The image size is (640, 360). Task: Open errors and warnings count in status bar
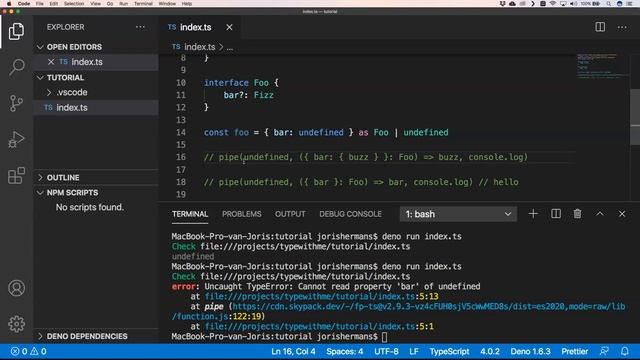click(x=29, y=351)
